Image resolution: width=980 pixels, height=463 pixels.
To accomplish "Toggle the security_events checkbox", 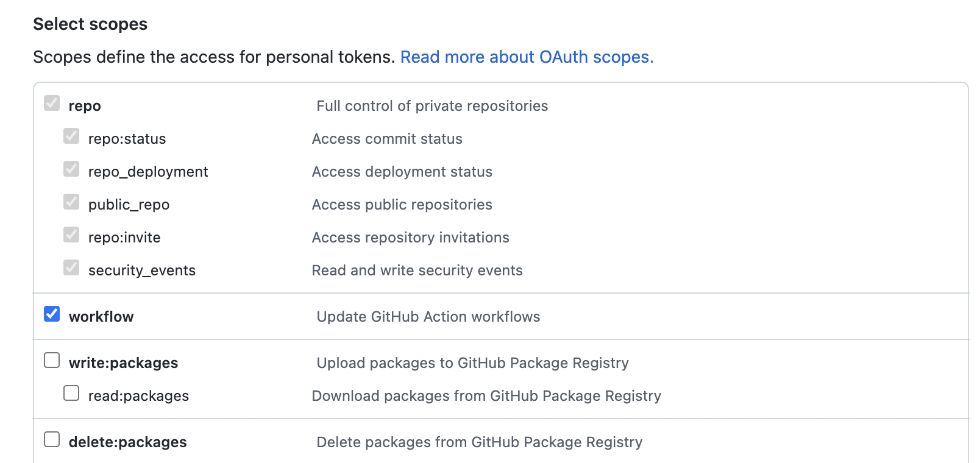I will coord(72,267).
